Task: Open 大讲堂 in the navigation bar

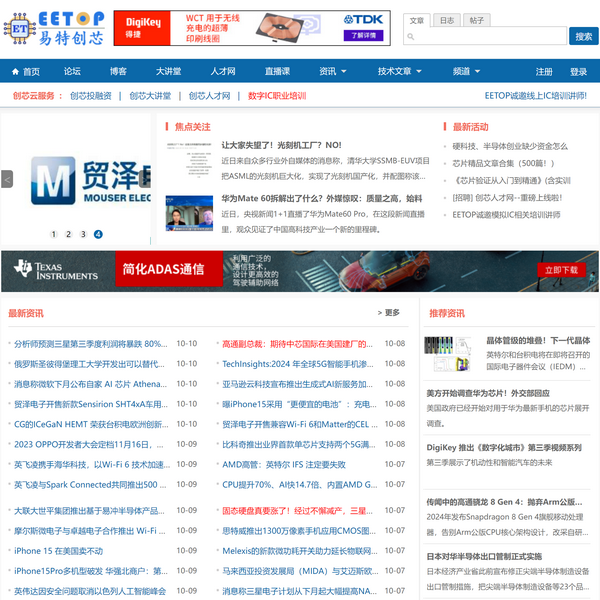Action: (x=168, y=72)
